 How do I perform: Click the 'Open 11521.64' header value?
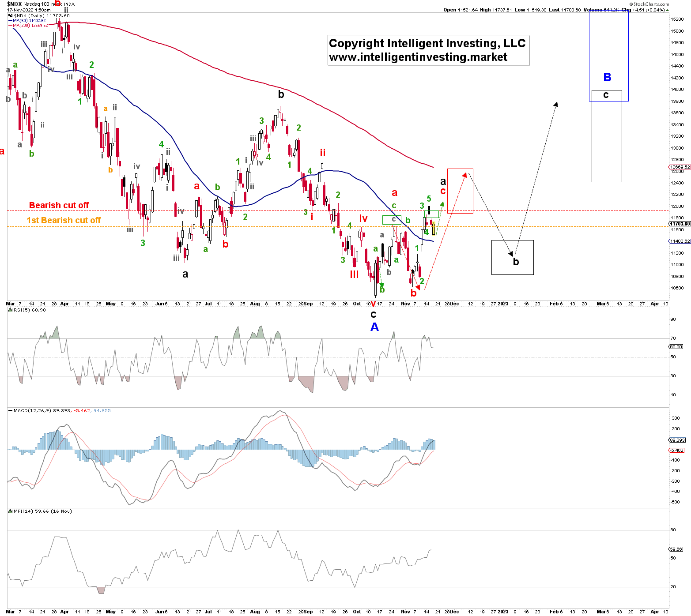click(x=461, y=10)
